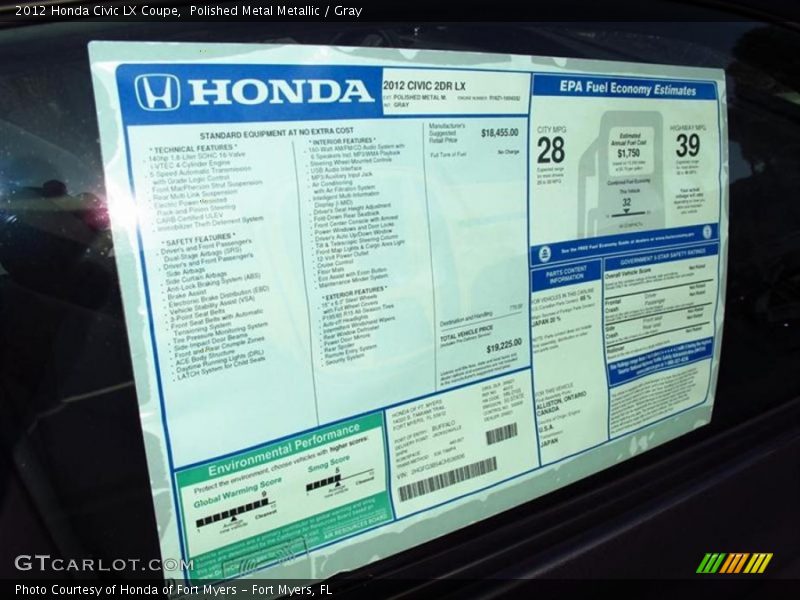This screenshot has width=800, height=600.
Task: Click the 'EXTERIOR FEATURES' section title
Action: [354, 293]
